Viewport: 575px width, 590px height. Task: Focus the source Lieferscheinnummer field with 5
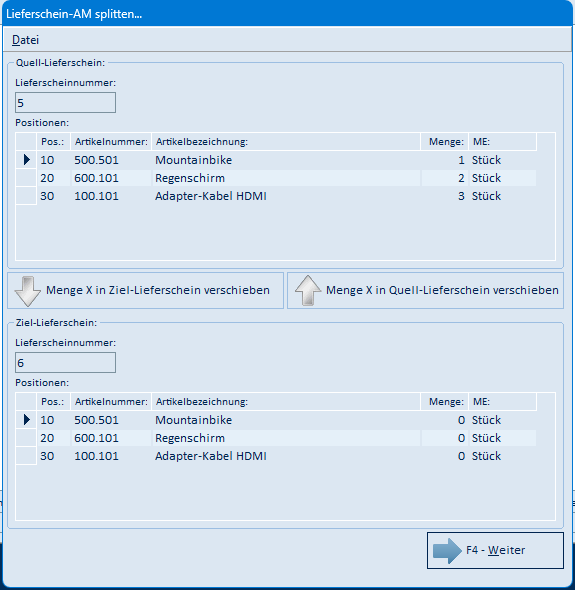(x=65, y=102)
